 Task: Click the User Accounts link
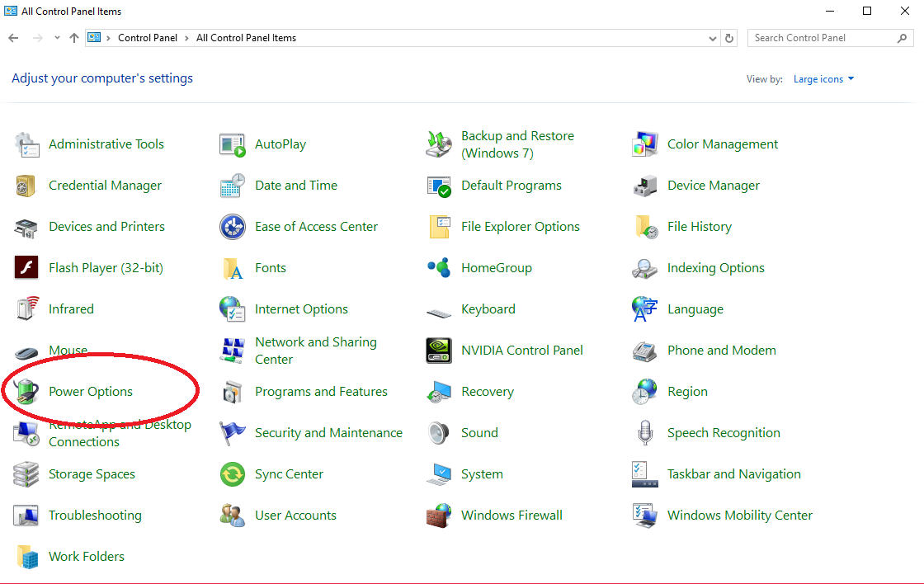(295, 516)
